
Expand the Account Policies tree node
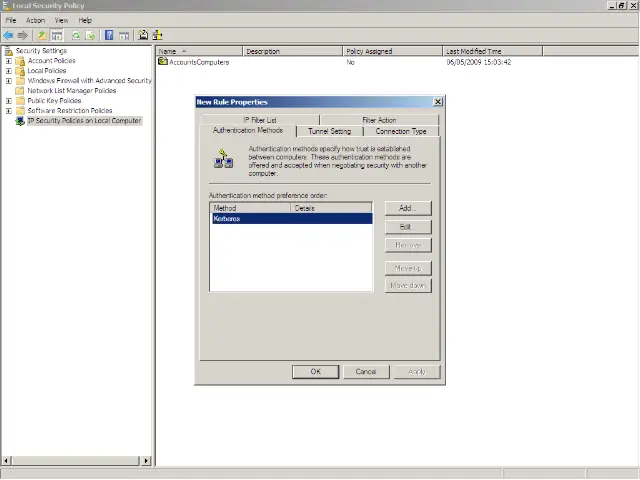[x=9, y=61]
